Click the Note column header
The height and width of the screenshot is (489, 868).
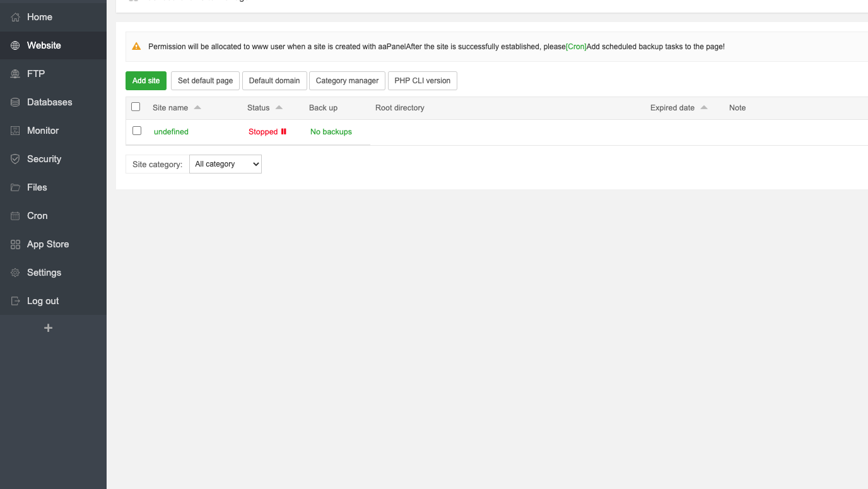(737, 108)
